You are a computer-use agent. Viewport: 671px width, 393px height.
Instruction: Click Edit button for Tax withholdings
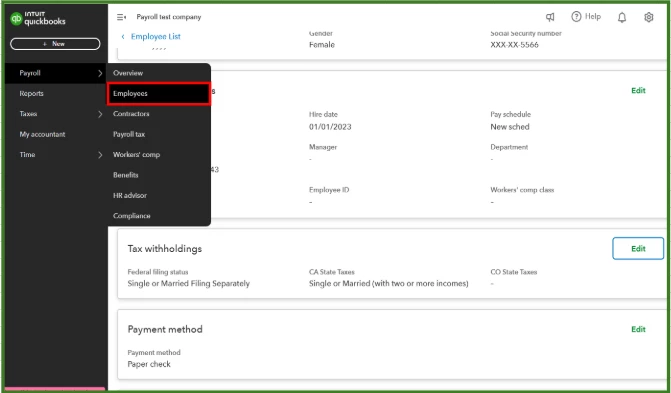(x=638, y=248)
